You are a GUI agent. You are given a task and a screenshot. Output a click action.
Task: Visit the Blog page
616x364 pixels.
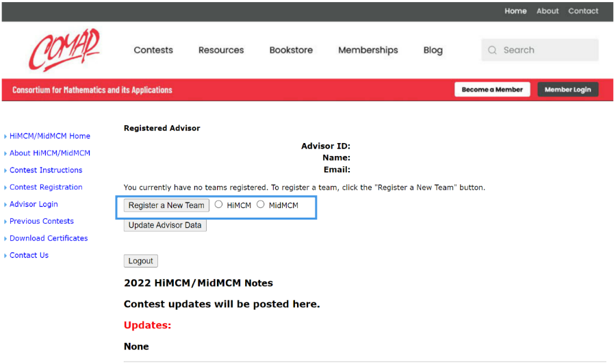pos(433,50)
